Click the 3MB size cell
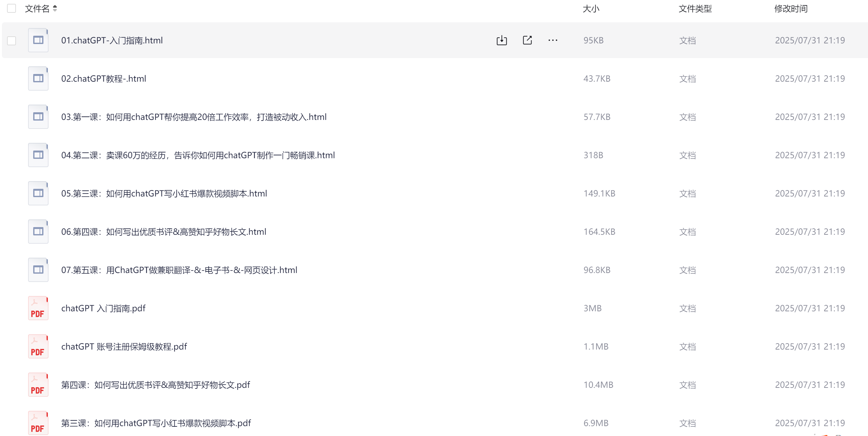 pos(593,308)
